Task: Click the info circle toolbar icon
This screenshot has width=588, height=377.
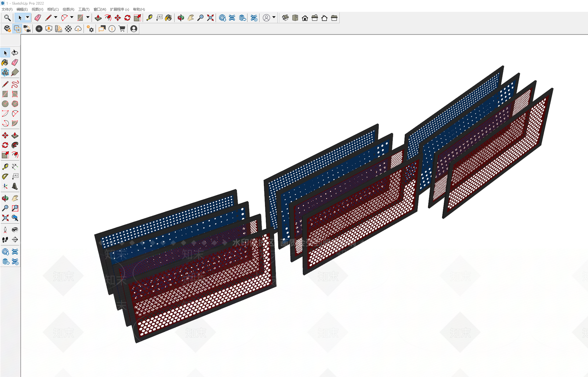Action: click(112, 29)
